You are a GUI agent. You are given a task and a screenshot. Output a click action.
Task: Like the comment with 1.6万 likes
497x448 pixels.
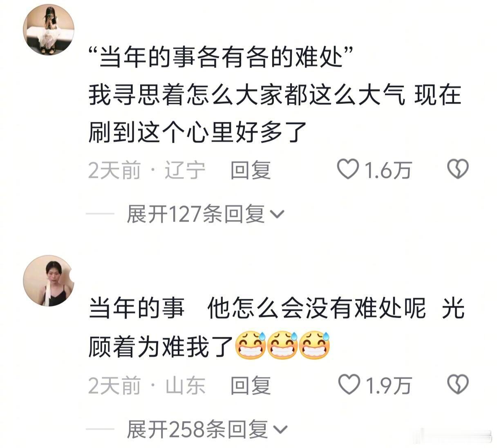coord(348,170)
